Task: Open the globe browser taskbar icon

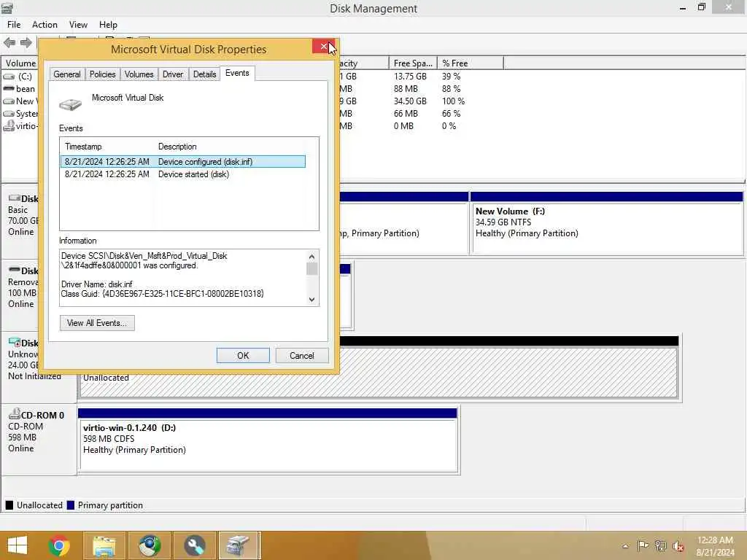Action: pyautogui.click(x=150, y=545)
